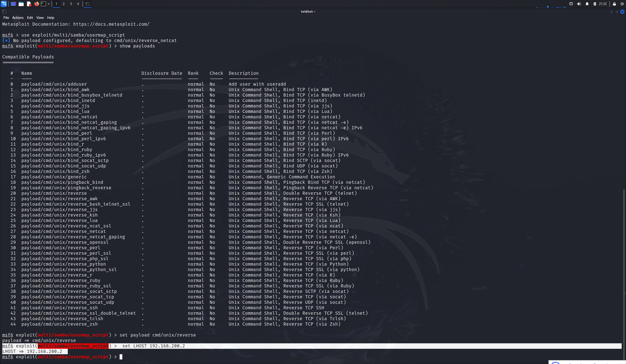The width and height of the screenshot is (626, 364).
Task: Click the terminal vertical scrollbar
Action: click(x=624, y=273)
